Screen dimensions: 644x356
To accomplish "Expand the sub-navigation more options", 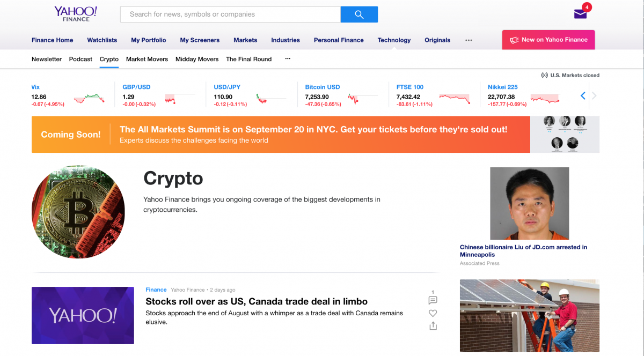I will (288, 58).
